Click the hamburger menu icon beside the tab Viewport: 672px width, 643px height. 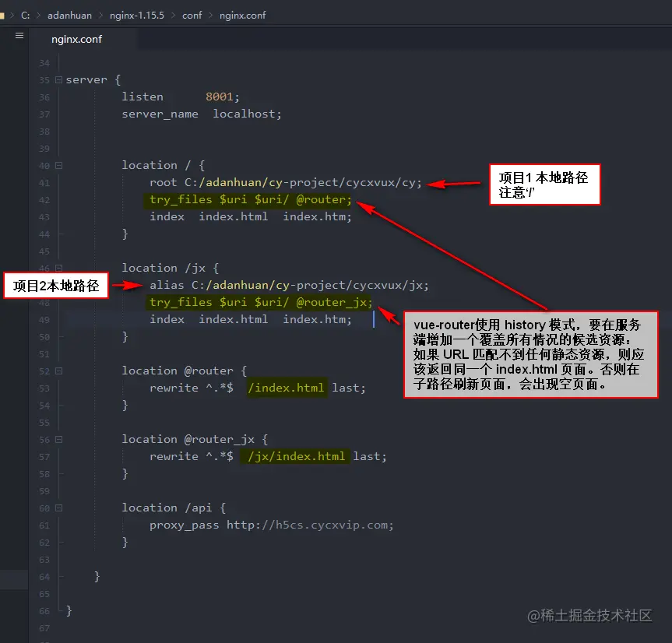coord(19,36)
